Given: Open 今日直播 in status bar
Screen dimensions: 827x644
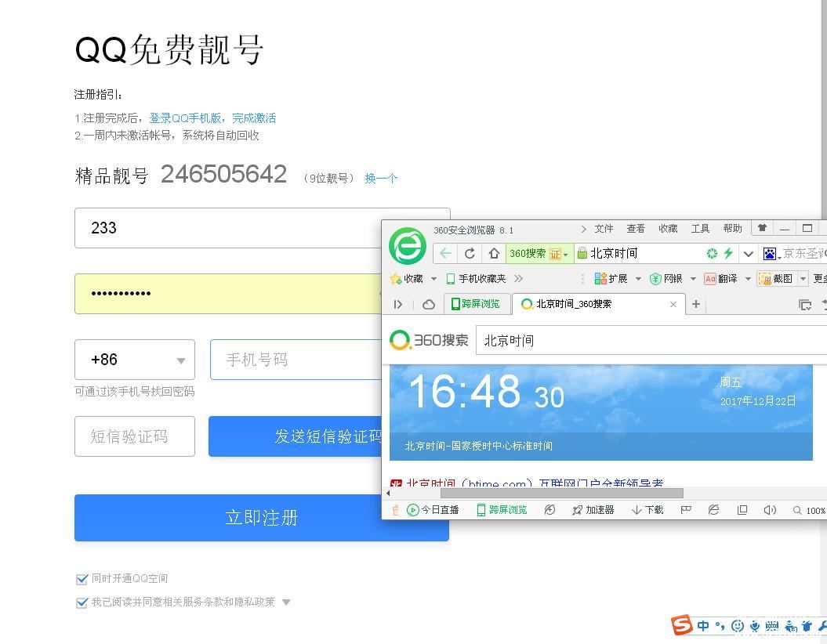Looking at the screenshot, I should point(433,509).
